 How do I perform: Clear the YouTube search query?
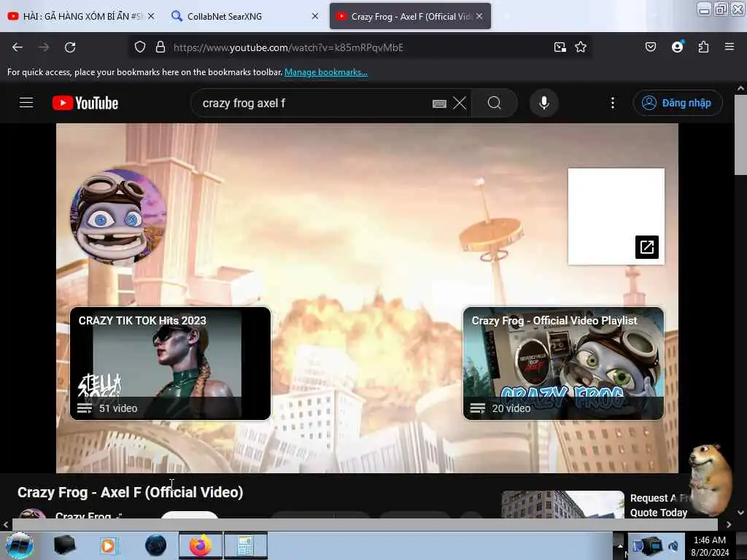[460, 103]
